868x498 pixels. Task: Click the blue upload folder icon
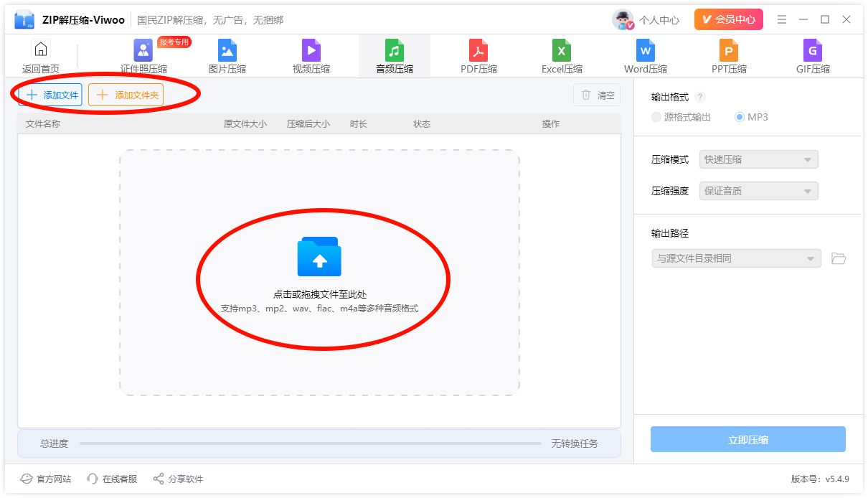coord(319,256)
